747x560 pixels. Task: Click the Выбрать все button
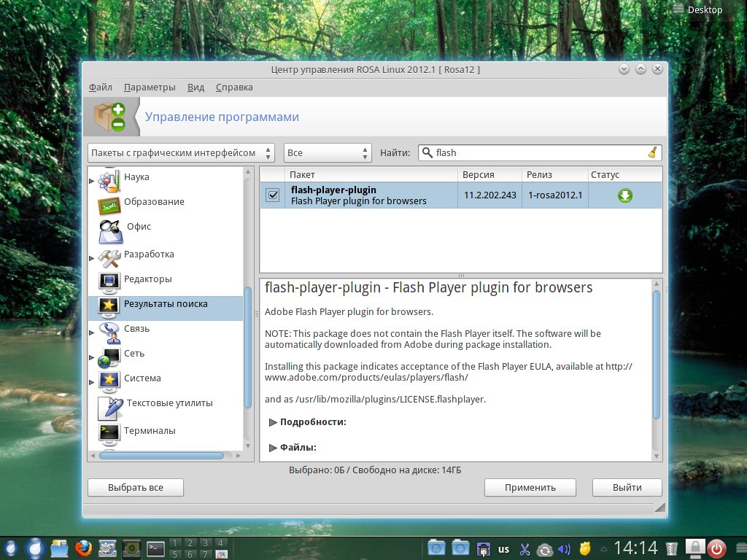click(x=136, y=487)
